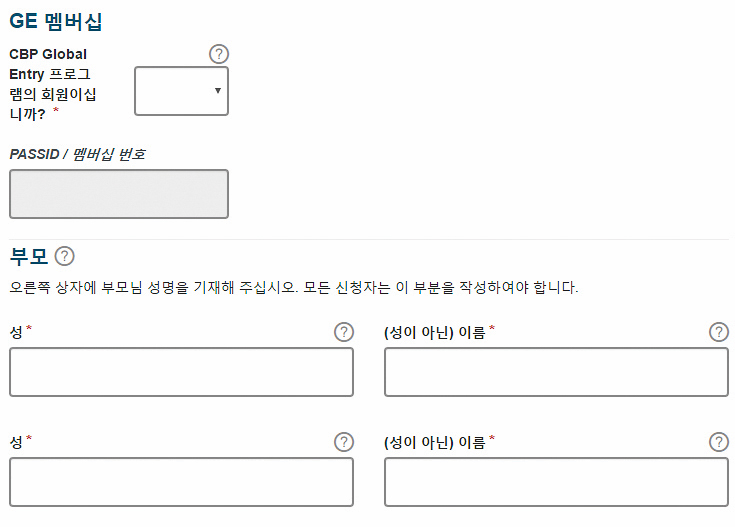The image size is (735, 527).
Task: Open help for CBP Global Entry membership question
Action: [x=219, y=54]
